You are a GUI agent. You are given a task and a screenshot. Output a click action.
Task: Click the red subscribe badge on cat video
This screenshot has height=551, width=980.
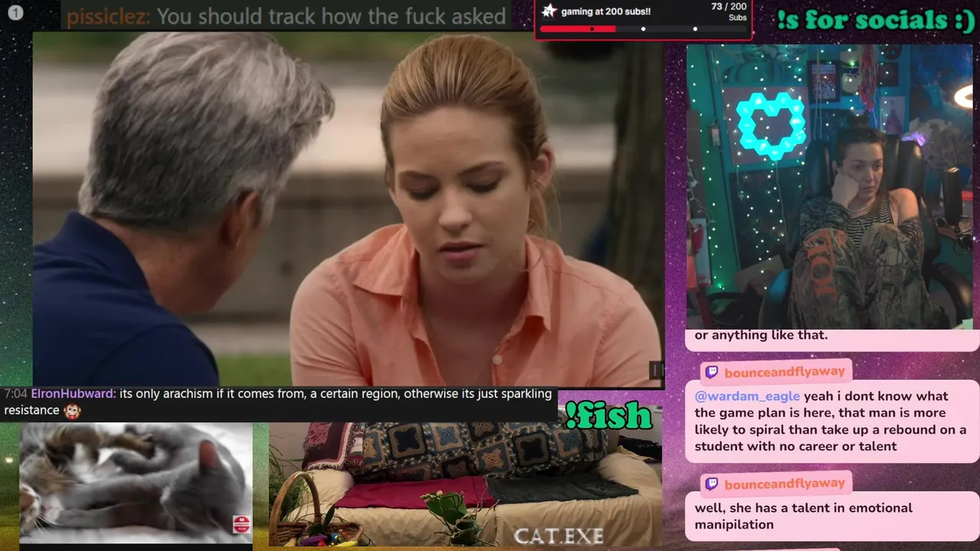(x=241, y=524)
